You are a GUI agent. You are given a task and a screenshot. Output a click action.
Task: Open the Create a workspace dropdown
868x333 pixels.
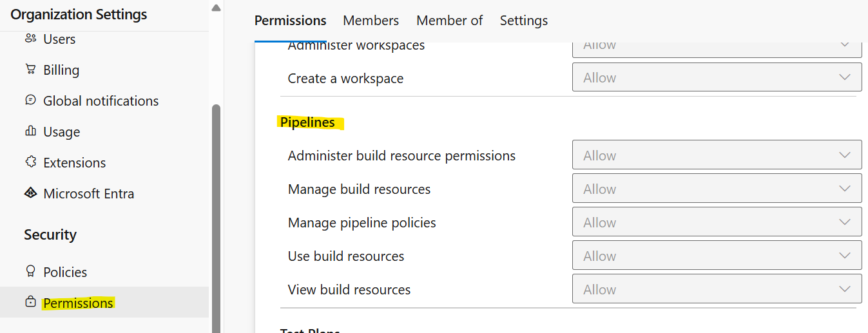[x=717, y=77]
